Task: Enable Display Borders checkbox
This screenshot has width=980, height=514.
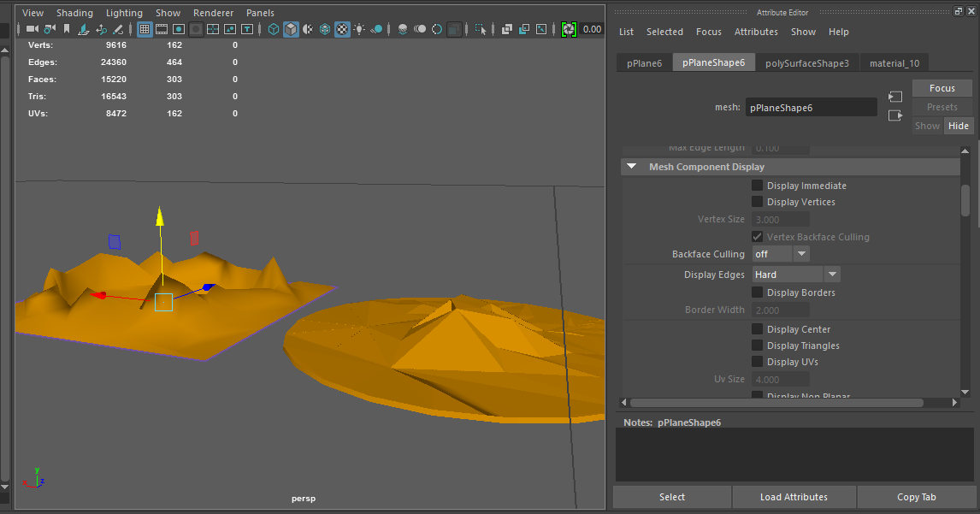Action: pos(757,292)
